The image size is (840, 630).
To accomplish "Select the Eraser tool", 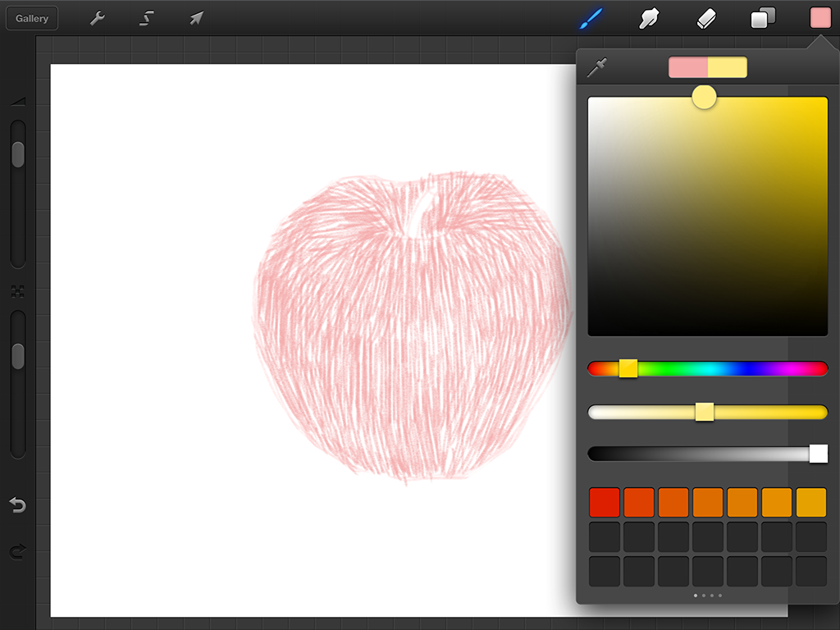I will (706, 18).
